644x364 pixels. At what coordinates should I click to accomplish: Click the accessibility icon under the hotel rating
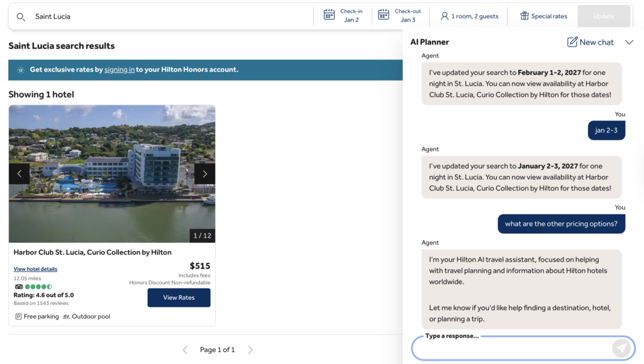[18, 286]
